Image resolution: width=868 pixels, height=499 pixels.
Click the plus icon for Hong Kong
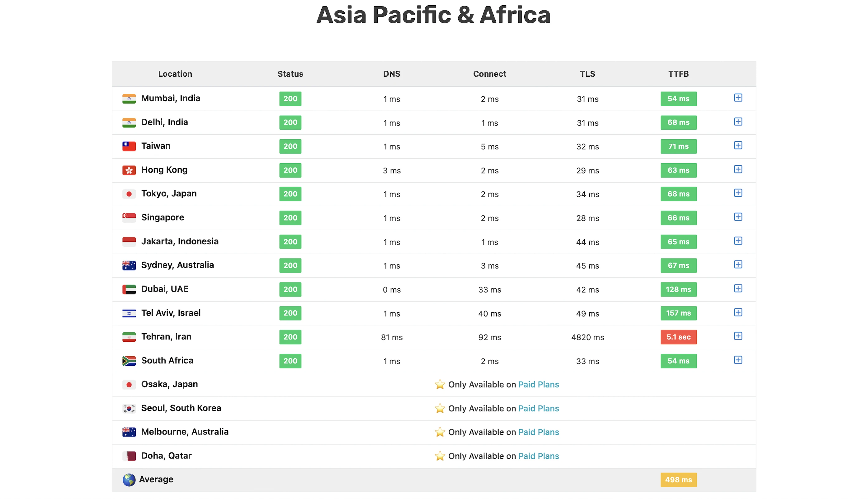(738, 169)
